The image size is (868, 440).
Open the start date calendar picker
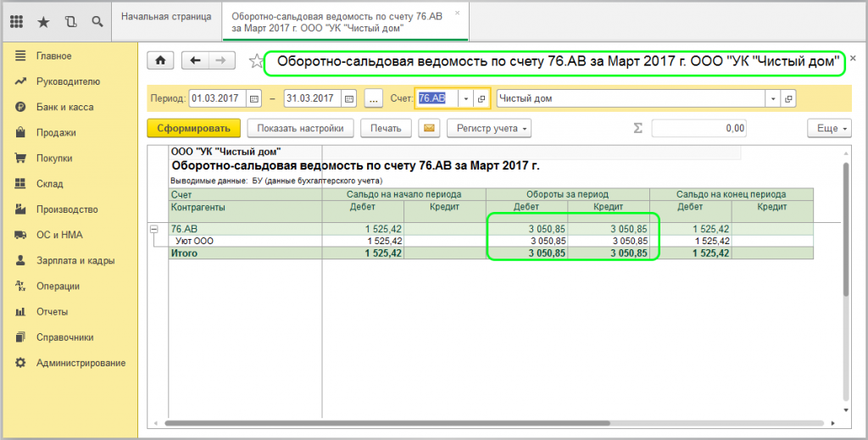[x=253, y=98]
